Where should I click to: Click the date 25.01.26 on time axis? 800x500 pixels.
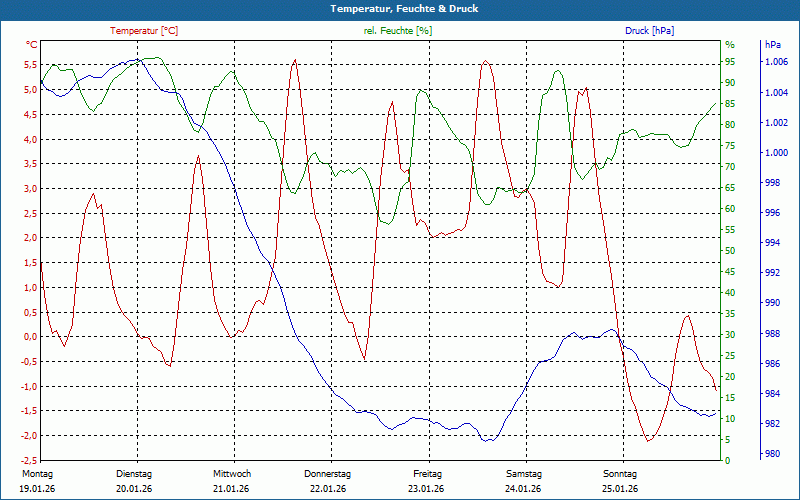pos(620,489)
